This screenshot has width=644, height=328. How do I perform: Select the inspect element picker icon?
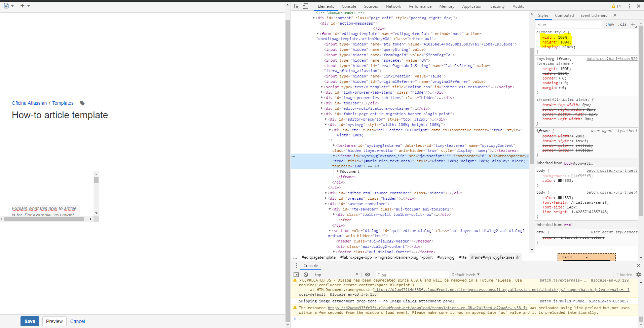click(296, 6)
